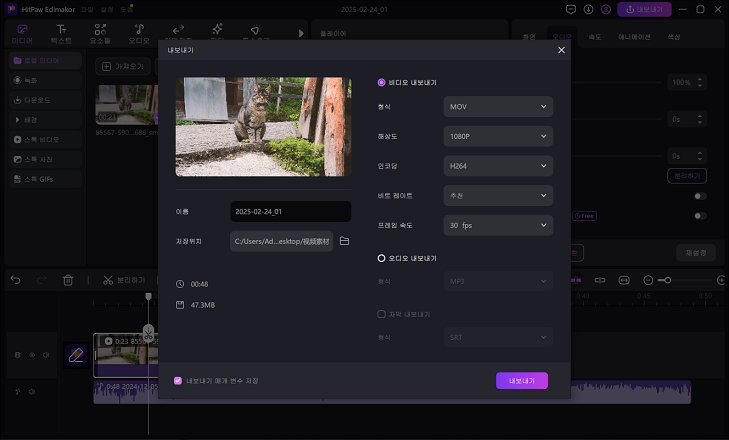
Task: Browse save location folder icon
Action: point(344,241)
